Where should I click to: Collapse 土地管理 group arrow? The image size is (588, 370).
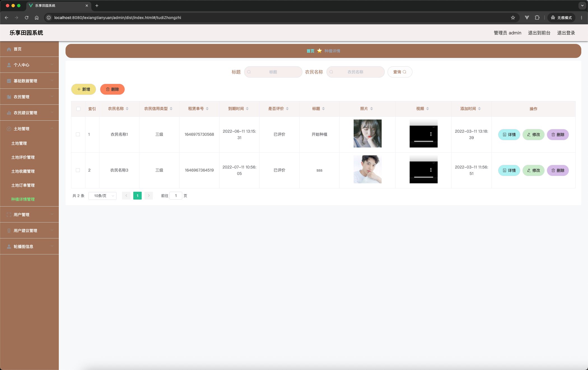pos(52,128)
